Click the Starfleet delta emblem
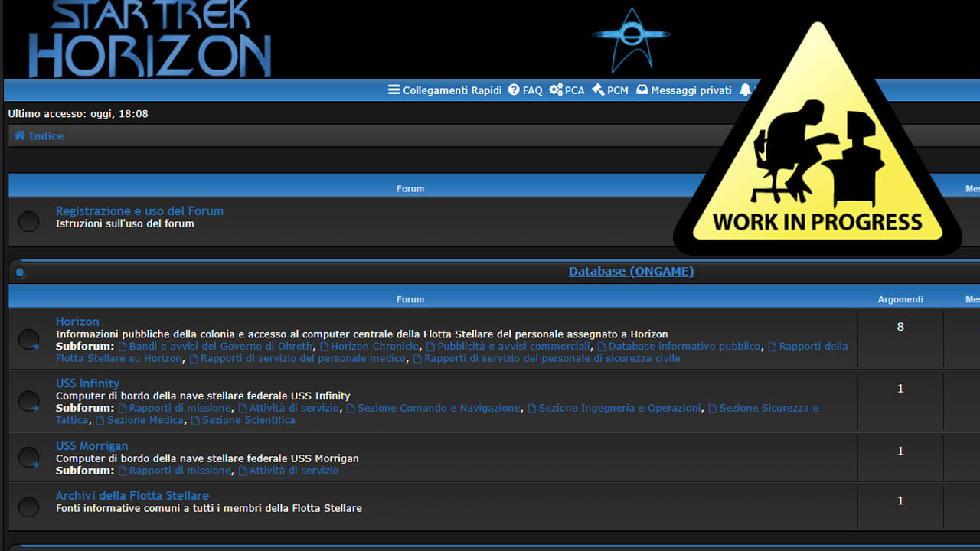Viewport: 980px width, 551px height. [632, 40]
